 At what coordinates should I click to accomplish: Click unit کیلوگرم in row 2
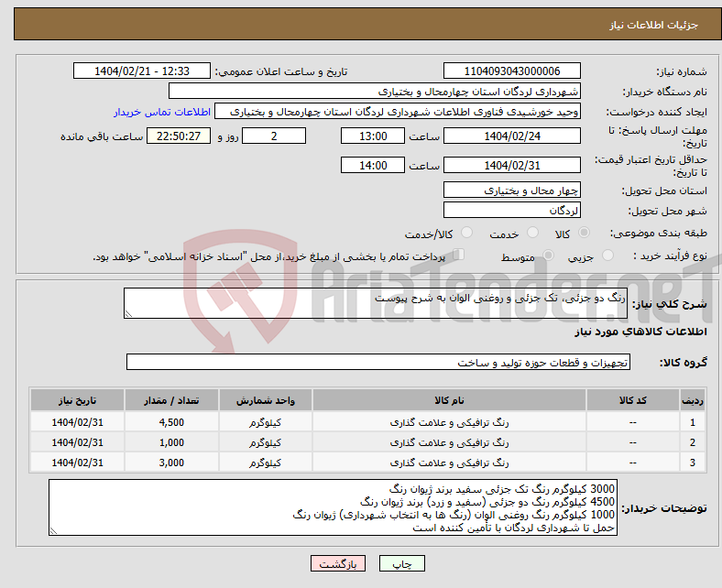pos(265,442)
